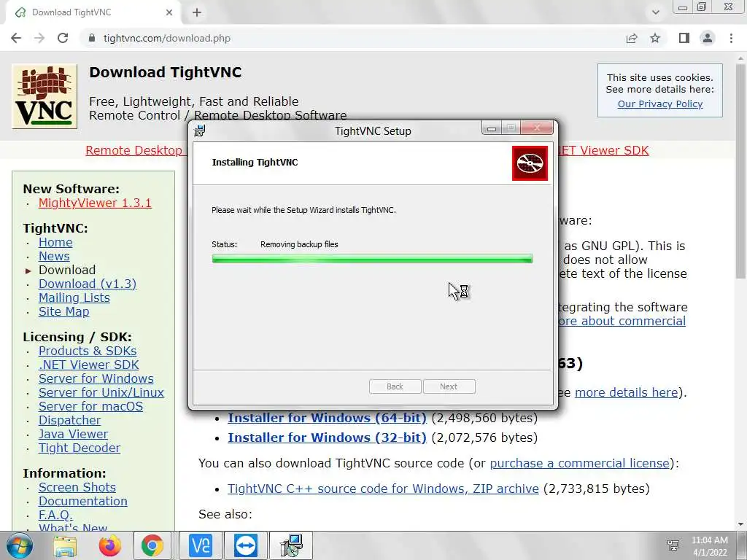Open the MightyViewer 1.3.1 link

(95, 203)
